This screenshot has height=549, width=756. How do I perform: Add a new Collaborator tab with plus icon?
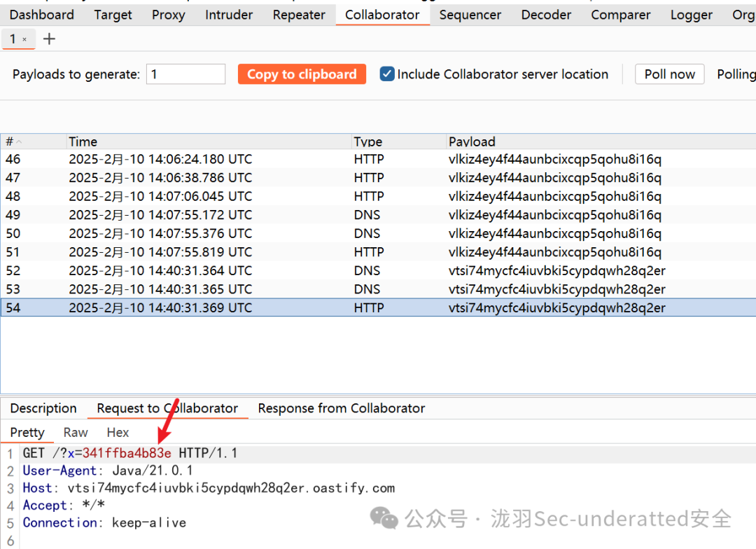49,39
